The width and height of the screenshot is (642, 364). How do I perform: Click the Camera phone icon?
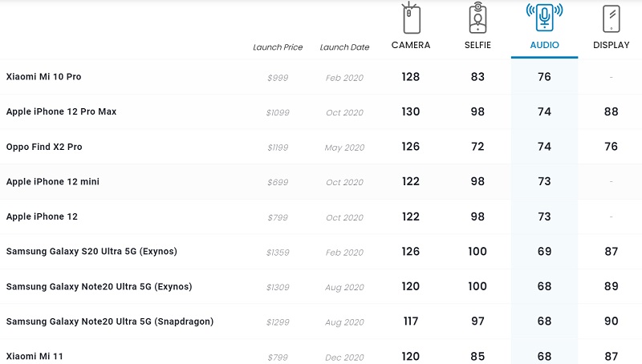tap(410, 18)
